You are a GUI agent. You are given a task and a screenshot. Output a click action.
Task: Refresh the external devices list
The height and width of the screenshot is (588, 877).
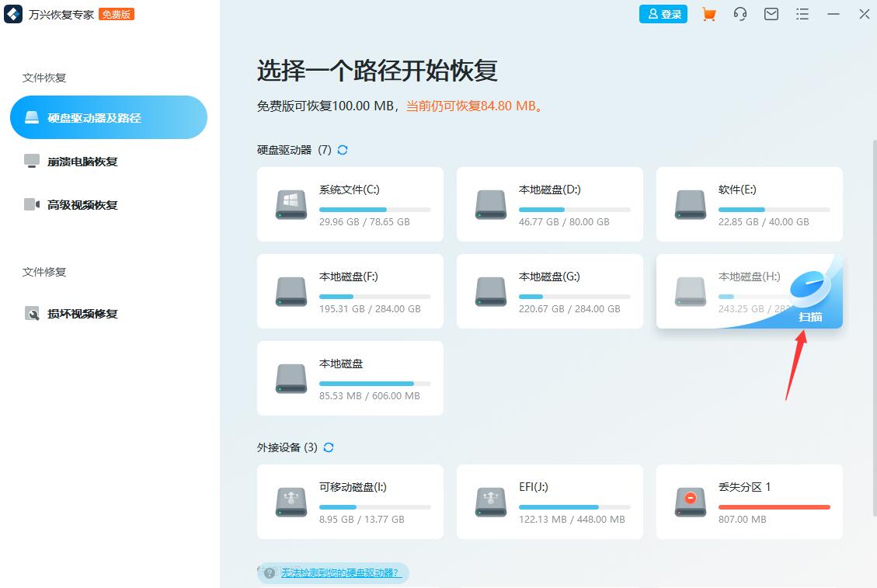point(329,447)
